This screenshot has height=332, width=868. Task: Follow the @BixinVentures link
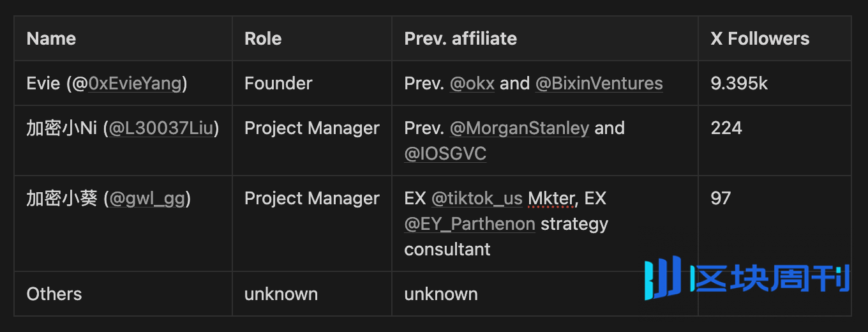pyautogui.click(x=599, y=84)
